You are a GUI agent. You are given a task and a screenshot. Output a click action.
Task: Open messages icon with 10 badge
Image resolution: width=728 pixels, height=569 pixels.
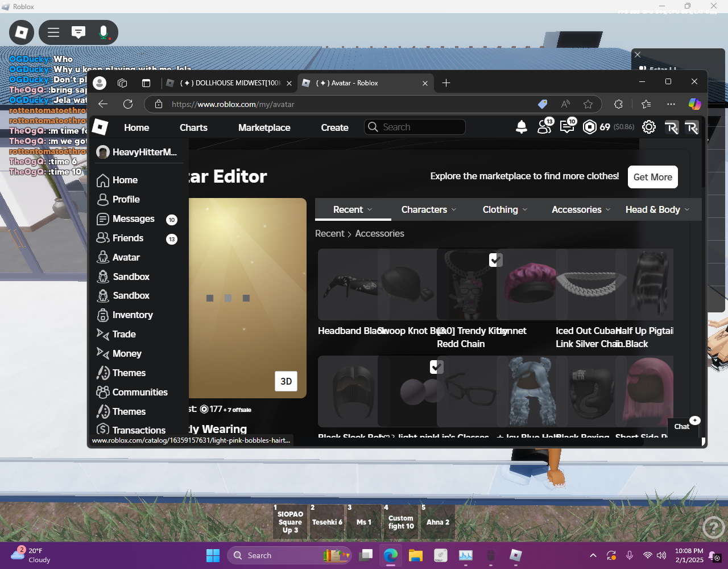pos(568,126)
